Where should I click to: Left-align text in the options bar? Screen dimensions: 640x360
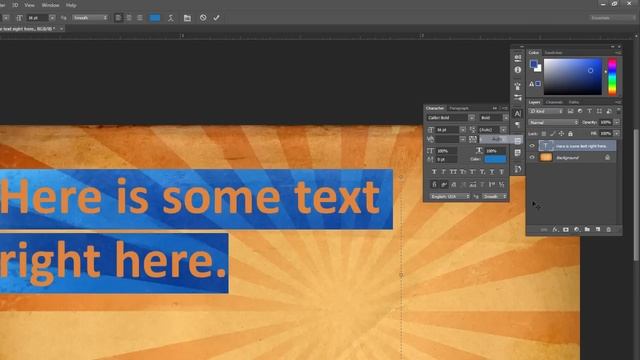118,18
